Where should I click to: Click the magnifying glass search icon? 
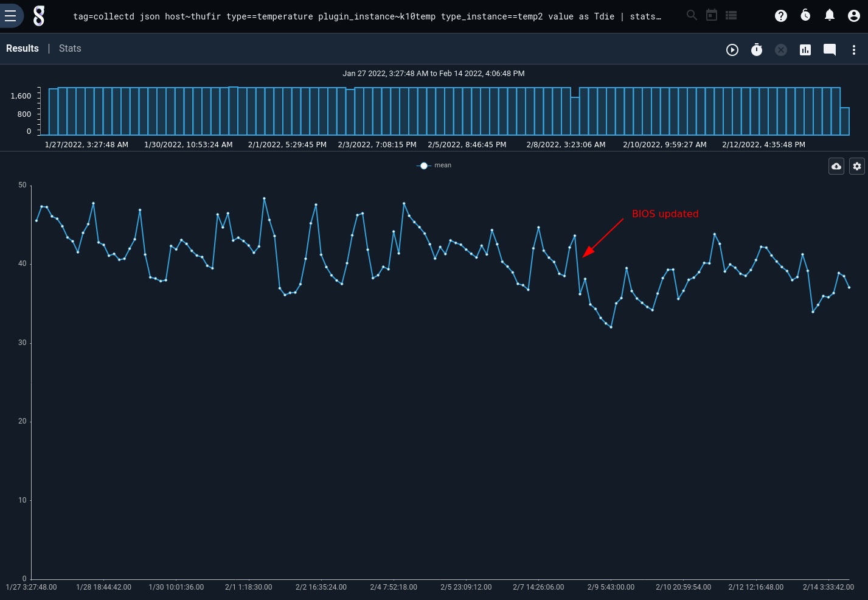(692, 15)
